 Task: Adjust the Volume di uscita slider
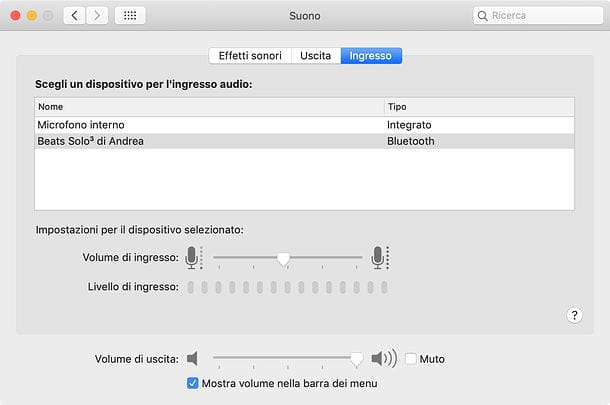(356, 359)
